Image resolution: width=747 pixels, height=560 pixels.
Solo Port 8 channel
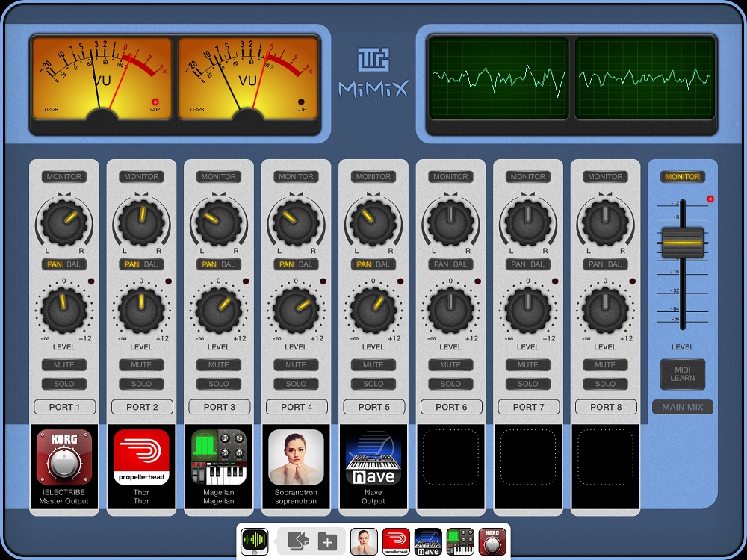coord(605,384)
